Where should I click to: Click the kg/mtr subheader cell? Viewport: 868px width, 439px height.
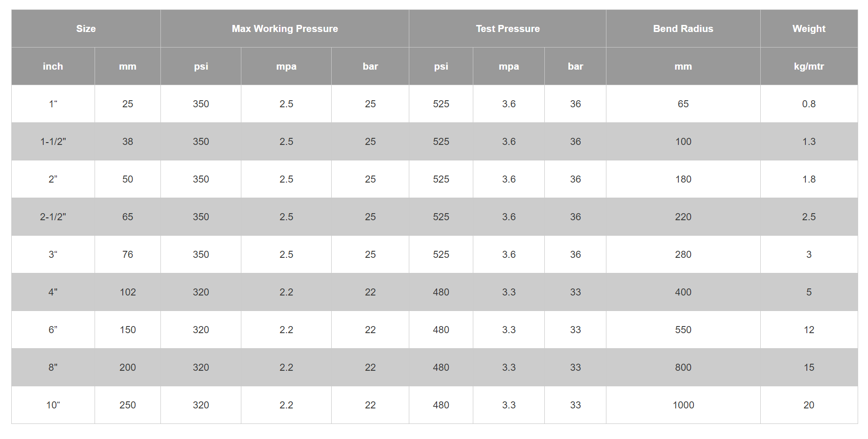coord(809,66)
